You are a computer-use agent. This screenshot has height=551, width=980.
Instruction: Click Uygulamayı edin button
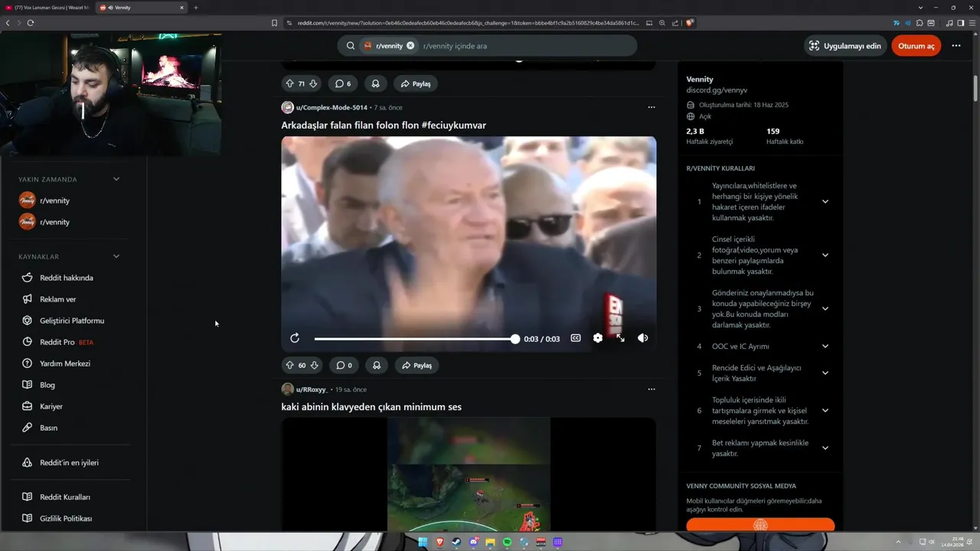pos(844,46)
